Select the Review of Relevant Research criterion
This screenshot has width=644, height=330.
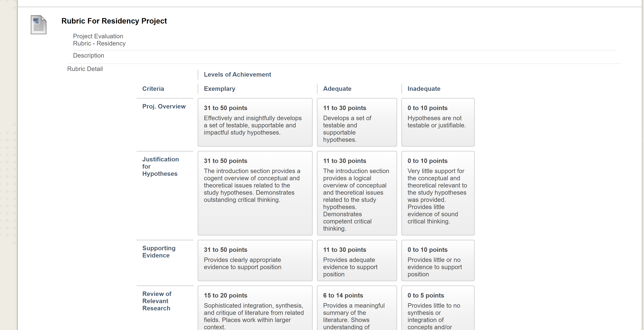(x=157, y=301)
